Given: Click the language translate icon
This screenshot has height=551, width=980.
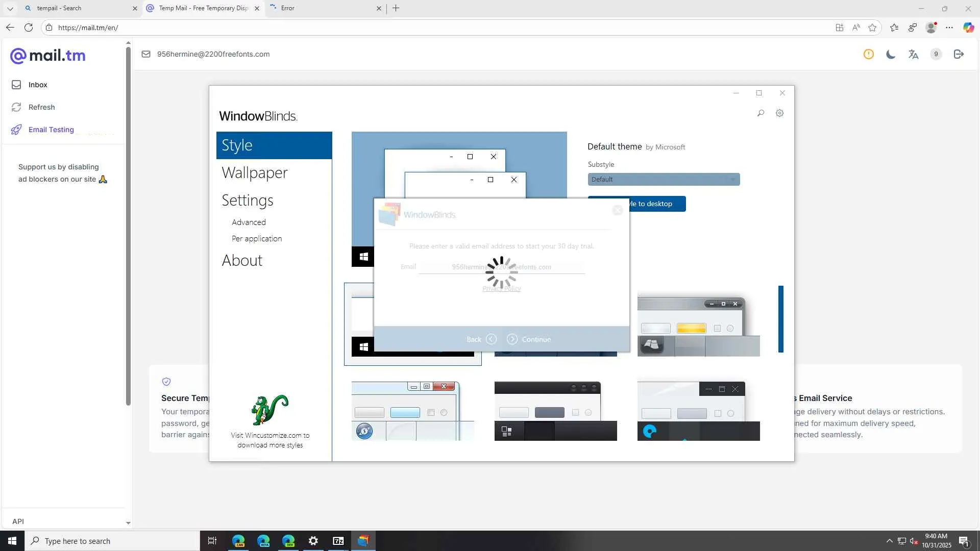Looking at the screenshot, I should [913, 54].
